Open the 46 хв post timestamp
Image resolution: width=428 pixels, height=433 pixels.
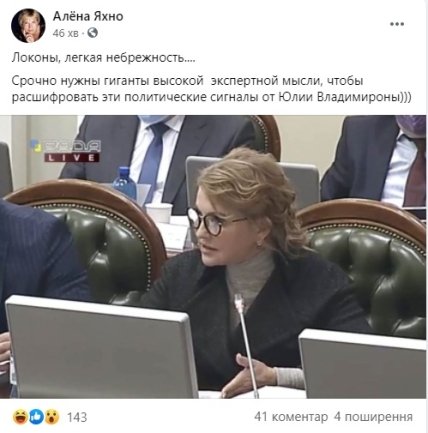66,33
